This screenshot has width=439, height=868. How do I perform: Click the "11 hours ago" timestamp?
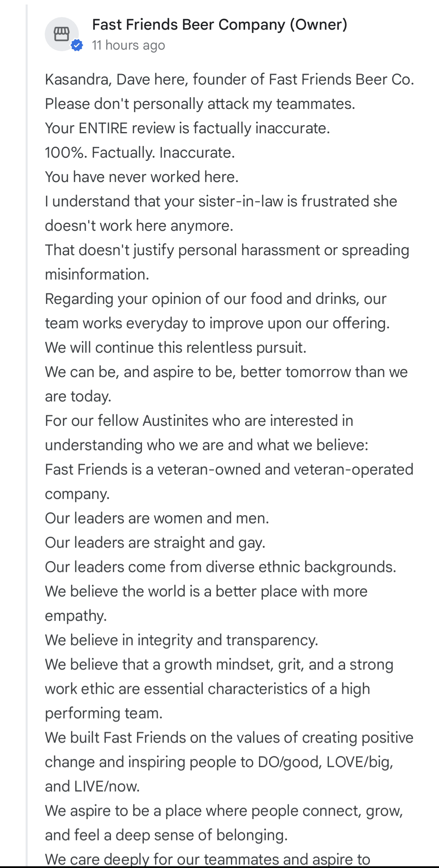[x=128, y=45]
